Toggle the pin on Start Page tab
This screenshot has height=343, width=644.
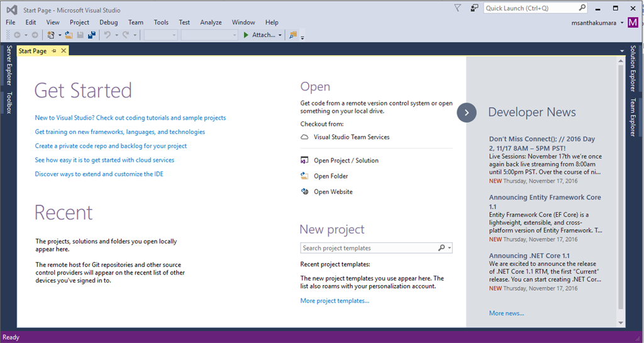[54, 51]
